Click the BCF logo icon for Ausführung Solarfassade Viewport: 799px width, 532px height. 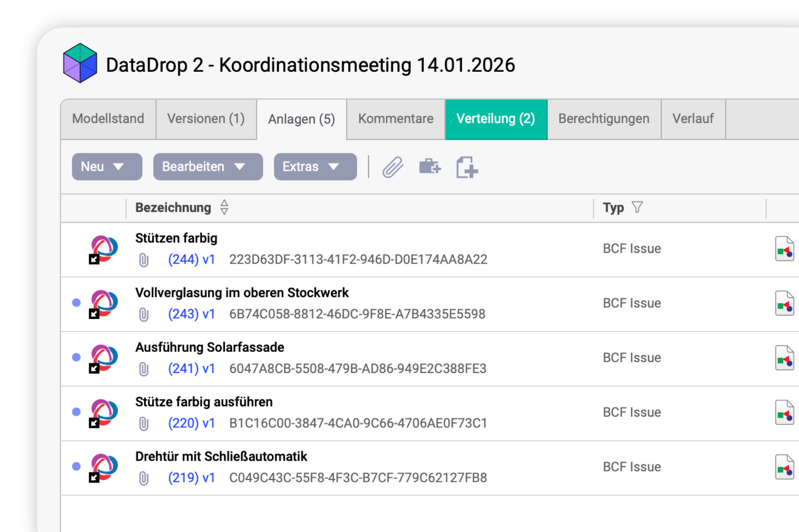[x=103, y=358]
